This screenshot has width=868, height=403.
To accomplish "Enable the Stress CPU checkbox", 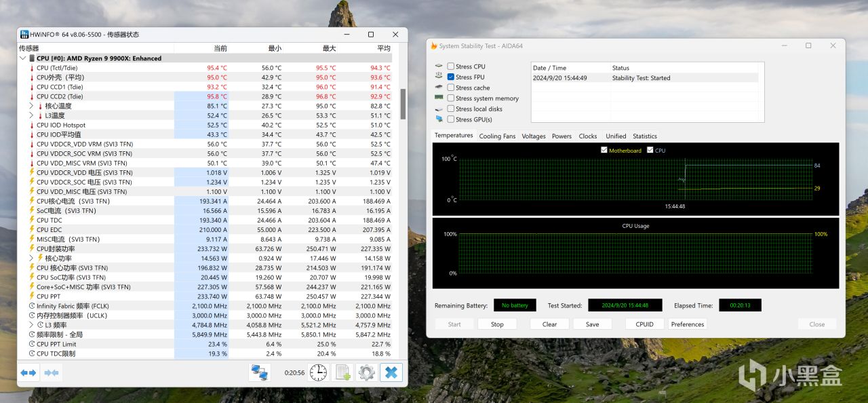I will [451, 66].
